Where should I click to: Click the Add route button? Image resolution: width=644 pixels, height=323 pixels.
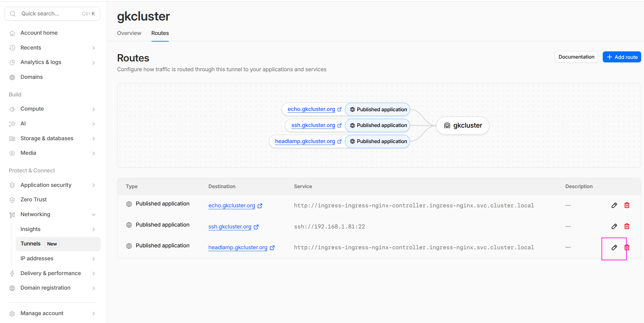click(x=621, y=57)
